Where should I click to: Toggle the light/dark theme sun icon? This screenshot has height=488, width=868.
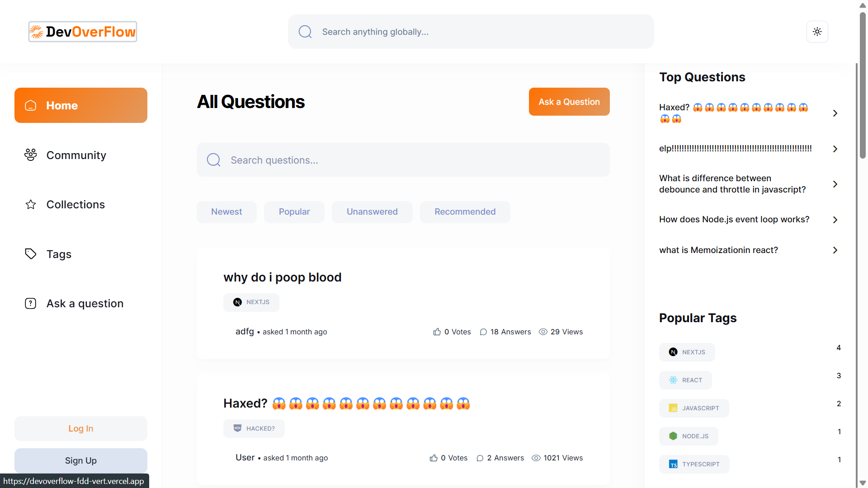[x=817, y=32]
